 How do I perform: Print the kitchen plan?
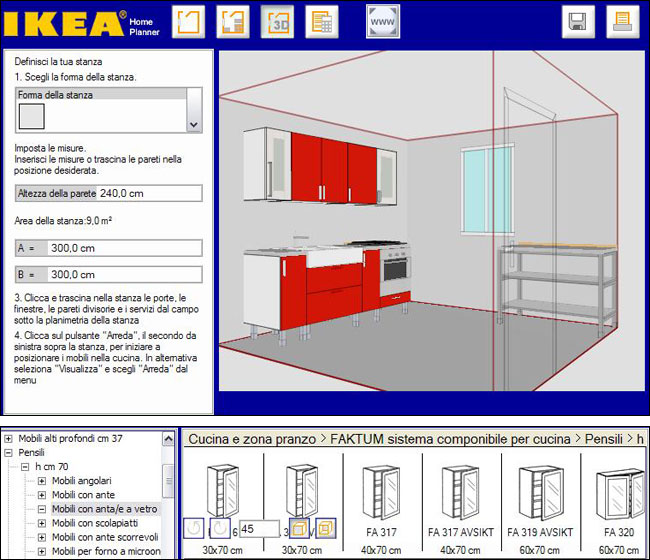[x=621, y=22]
